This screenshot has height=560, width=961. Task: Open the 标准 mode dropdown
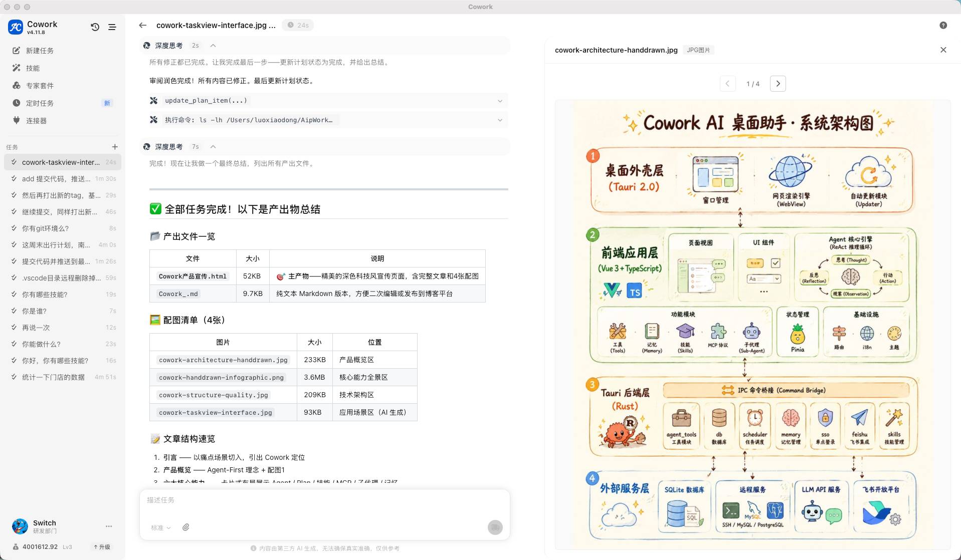[161, 528]
